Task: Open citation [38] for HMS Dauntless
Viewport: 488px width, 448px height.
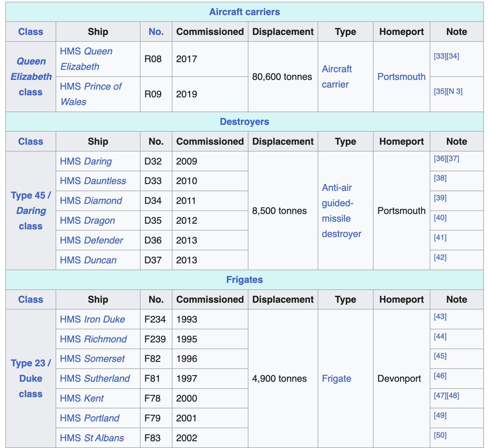Action: [x=440, y=178]
